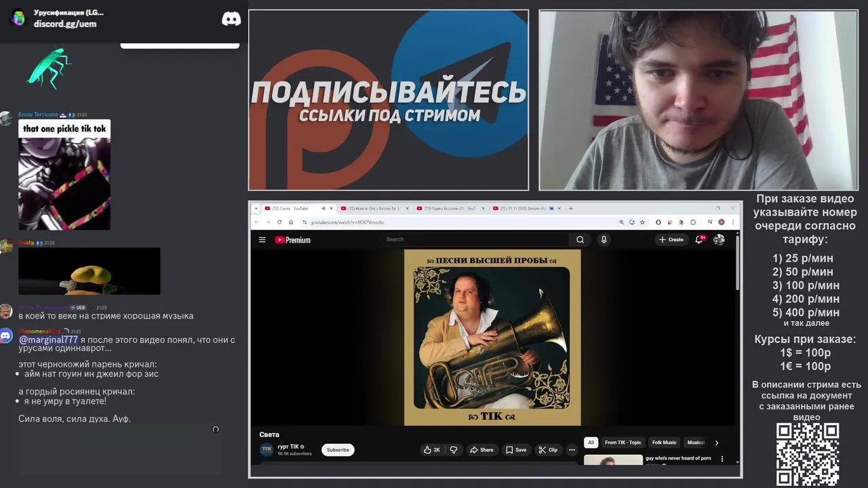Click the ПЕСНИ ВЫСШЕЙ ПРОБЫ album cover video
868x488 pixels.
(492, 338)
